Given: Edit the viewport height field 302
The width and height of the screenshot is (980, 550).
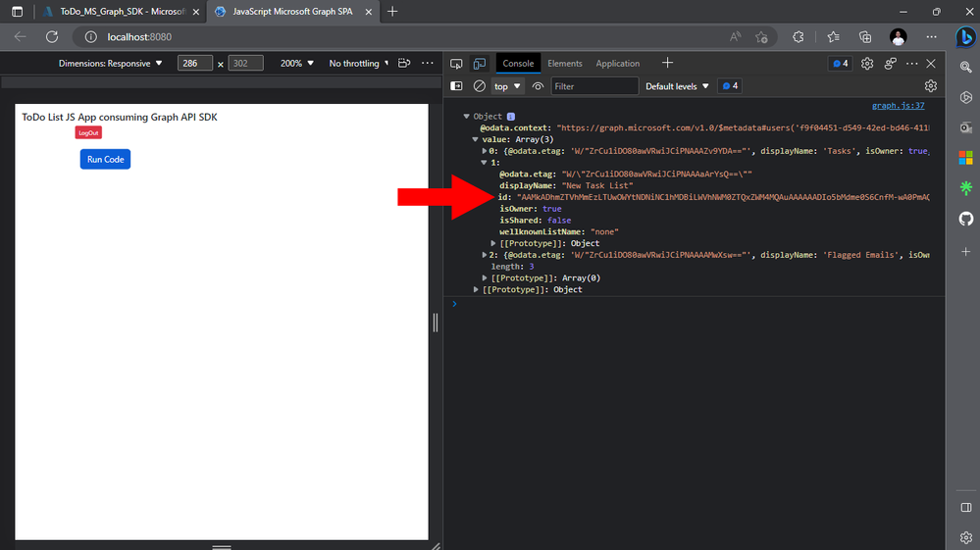Looking at the screenshot, I should (x=245, y=63).
